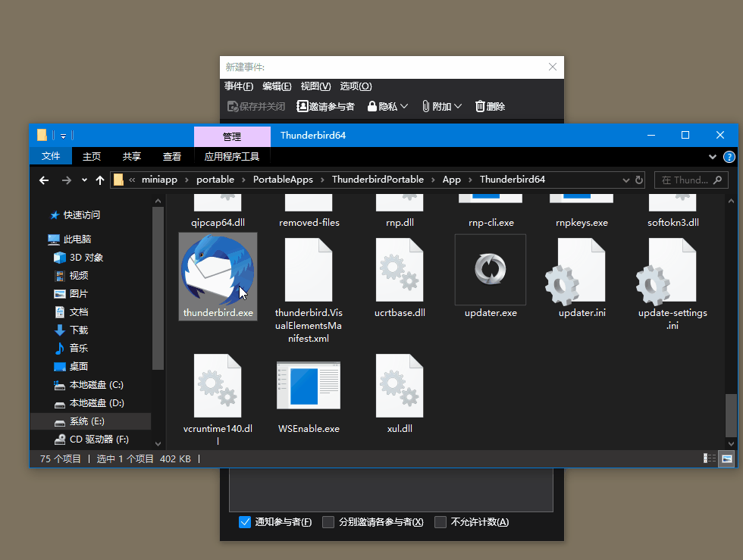Click the 邀请参与者 button

(325, 107)
